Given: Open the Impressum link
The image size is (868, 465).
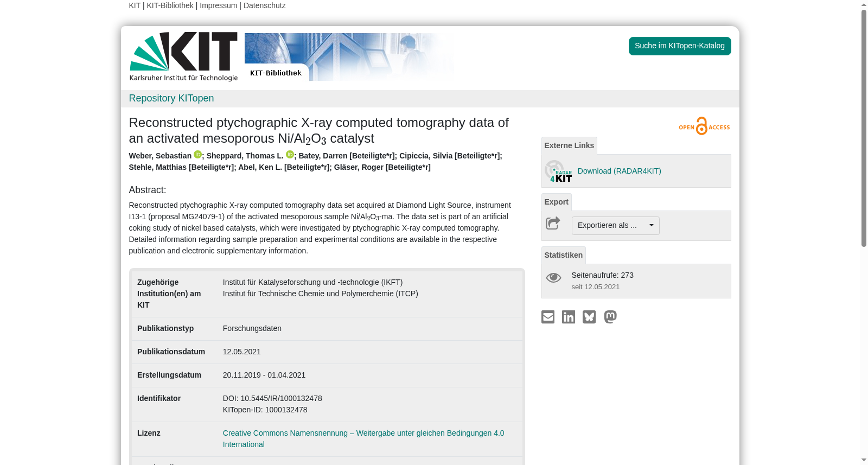Looking at the screenshot, I should click(x=219, y=5).
